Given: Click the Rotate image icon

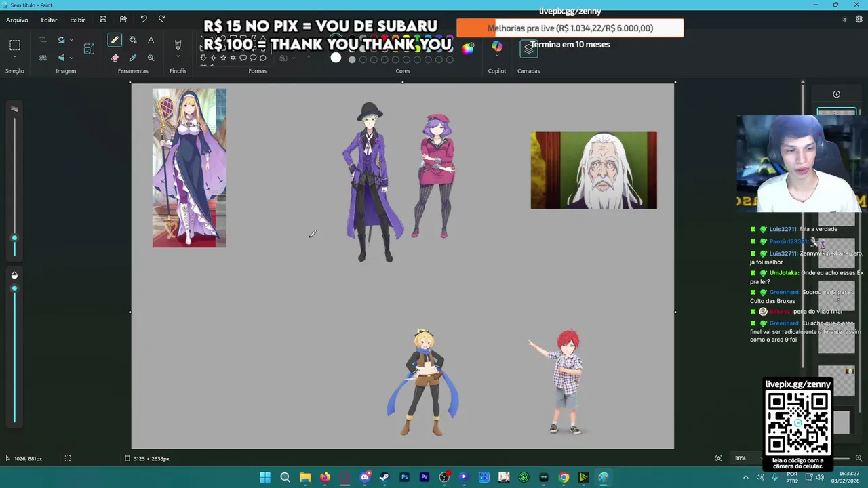Looking at the screenshot, I should 61,40.
